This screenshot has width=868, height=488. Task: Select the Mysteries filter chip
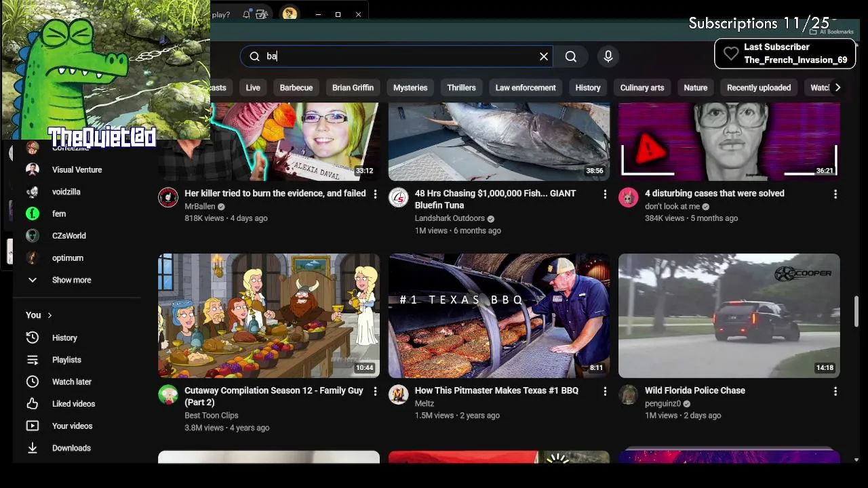pyautogui.click(x=410, y=87)
